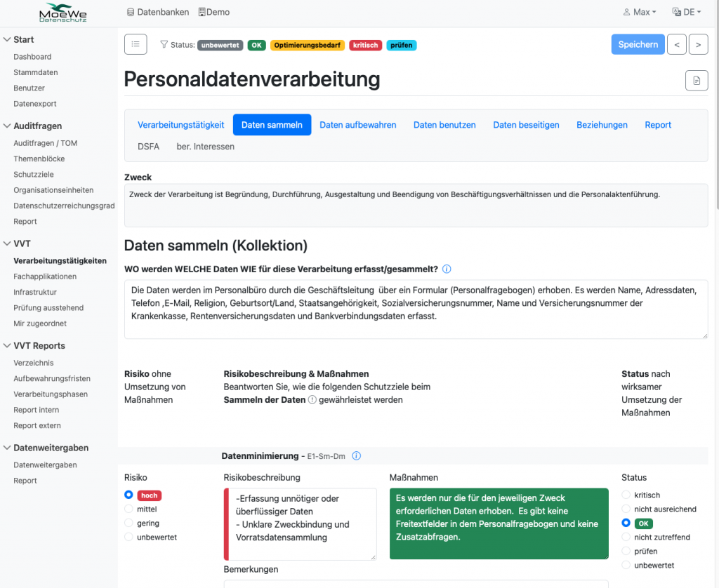Open Dashboard in the sidebar
The width and height of the screenshot is (719, 588).
(32, 57)
